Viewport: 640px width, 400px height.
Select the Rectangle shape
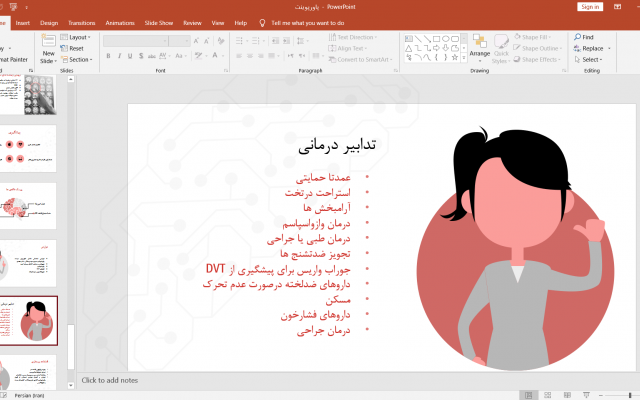coord(436,39)
